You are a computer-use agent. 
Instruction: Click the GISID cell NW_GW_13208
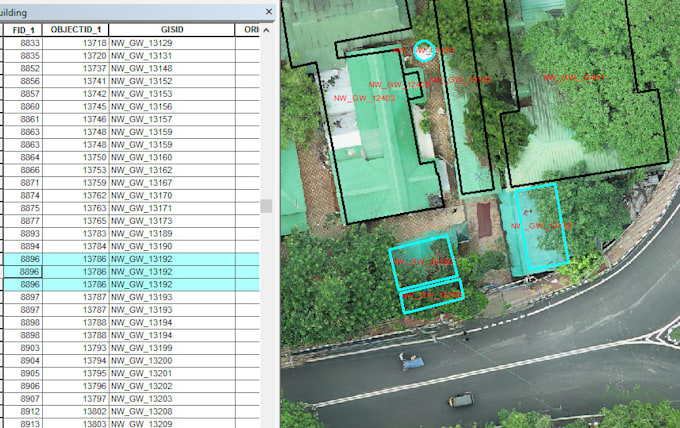(172, 411)
